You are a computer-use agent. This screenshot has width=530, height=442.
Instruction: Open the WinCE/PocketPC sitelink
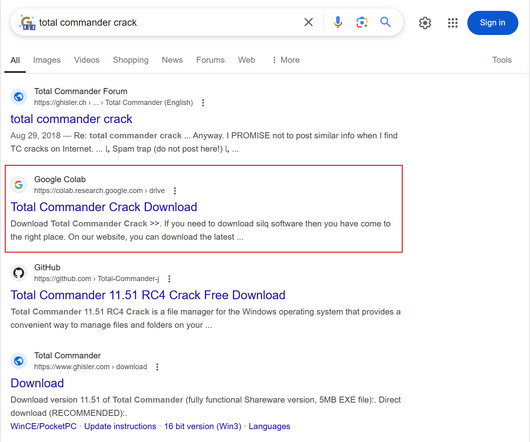click(x=43, y=426)
